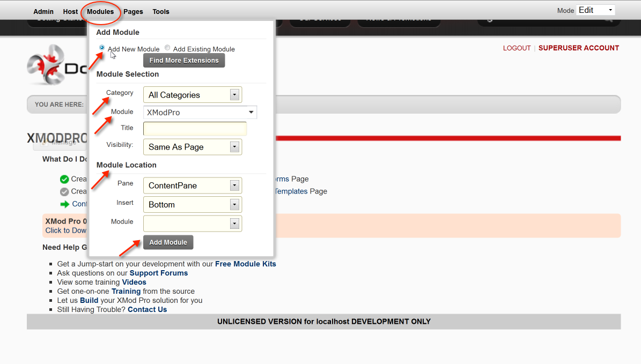641x364 pixels.
Task: Open the Pages menu
Action: 133,11
